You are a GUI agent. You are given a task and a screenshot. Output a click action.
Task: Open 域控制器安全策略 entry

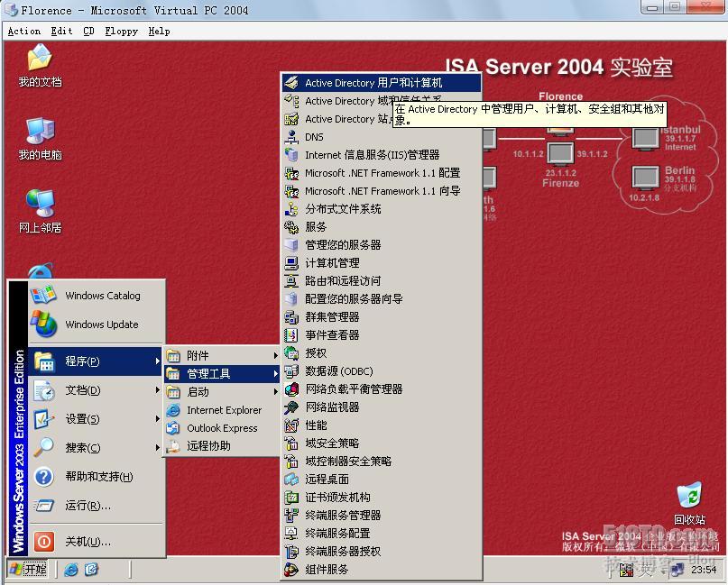tap(382, 462)
